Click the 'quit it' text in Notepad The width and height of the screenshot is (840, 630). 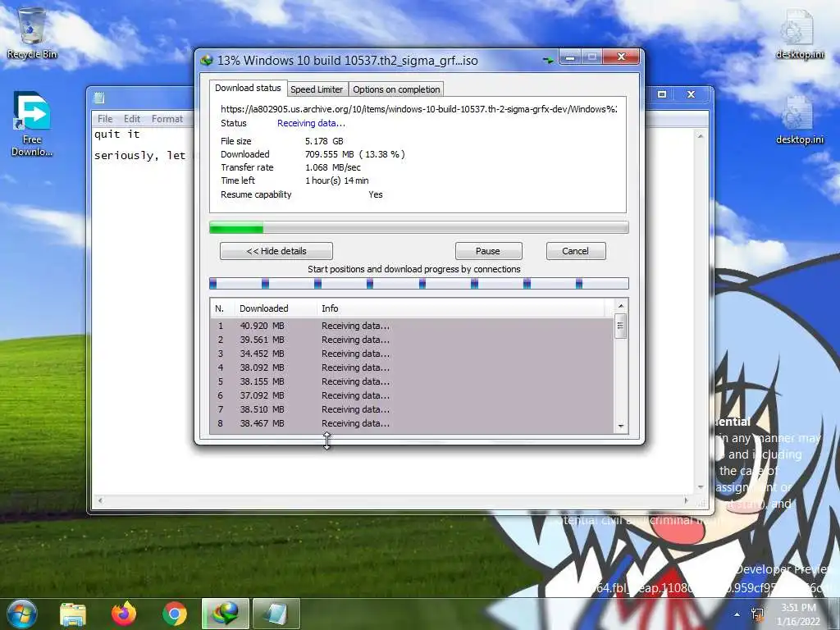tap(116, 135)
